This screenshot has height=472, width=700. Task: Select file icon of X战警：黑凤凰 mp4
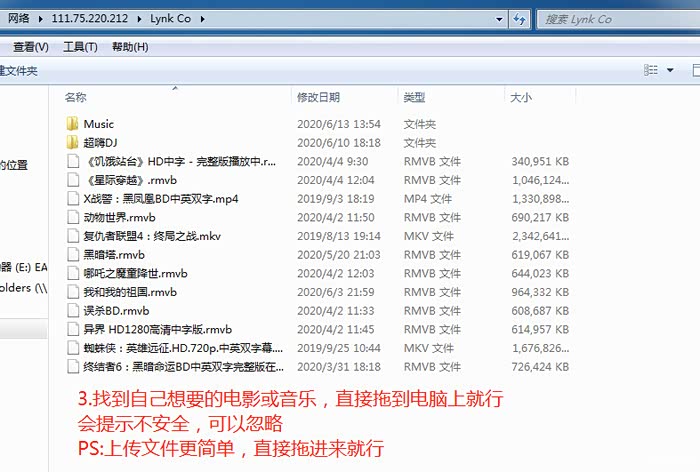click(73, 199)
